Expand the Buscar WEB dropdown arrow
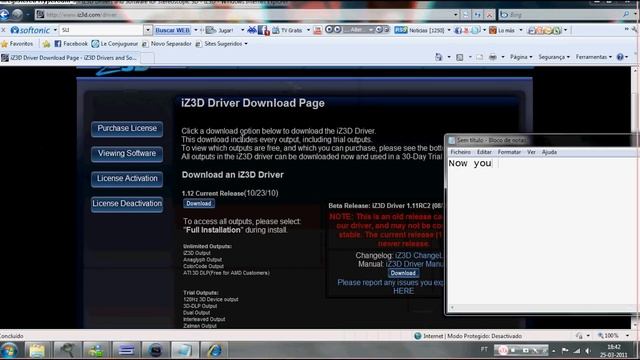The width and height of the screenshot is (640, 360). tap(196, 30)
